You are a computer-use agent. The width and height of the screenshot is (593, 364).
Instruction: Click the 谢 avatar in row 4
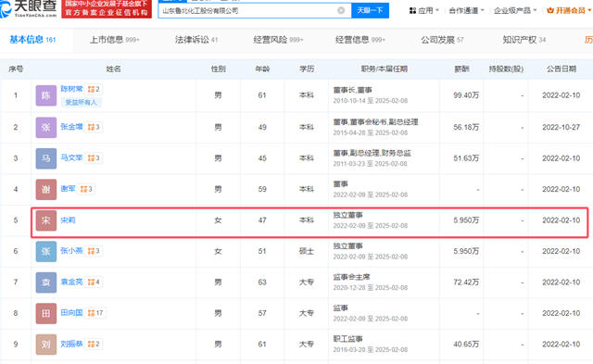pyautogui.click(x=46, y=189)
